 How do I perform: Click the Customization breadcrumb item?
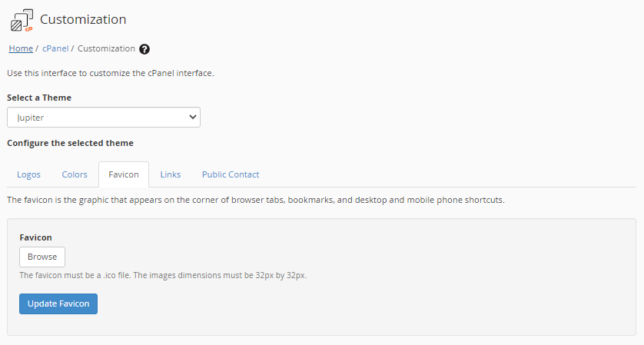tap(106, 48)
